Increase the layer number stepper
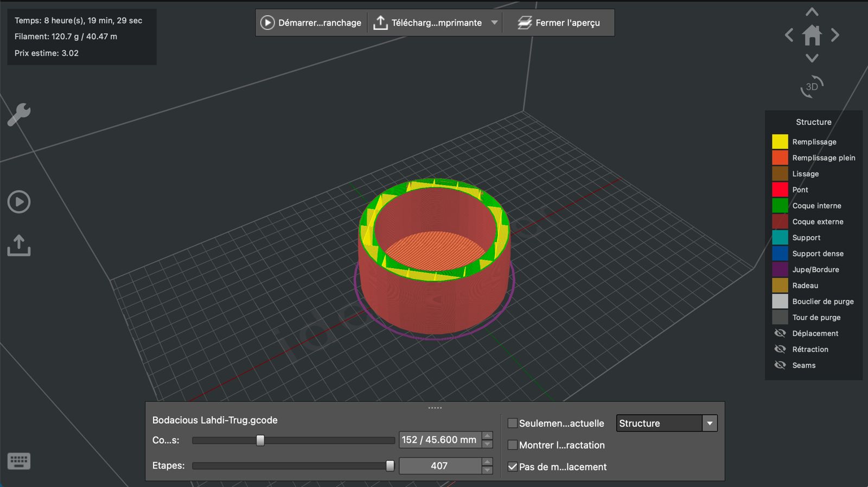 click(487, 435)
